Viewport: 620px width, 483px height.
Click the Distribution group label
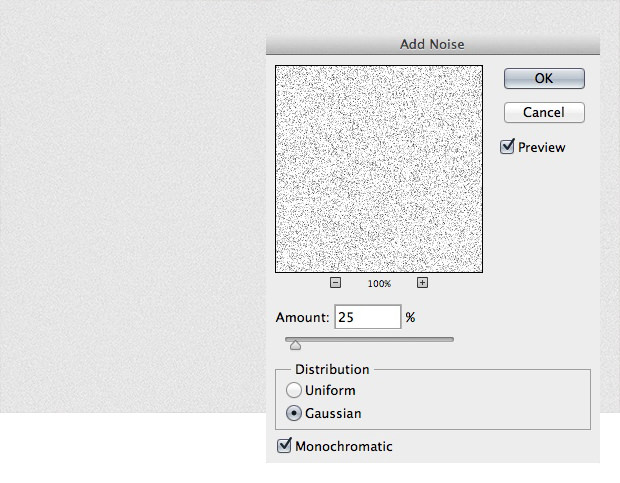[x=332, y=369]
